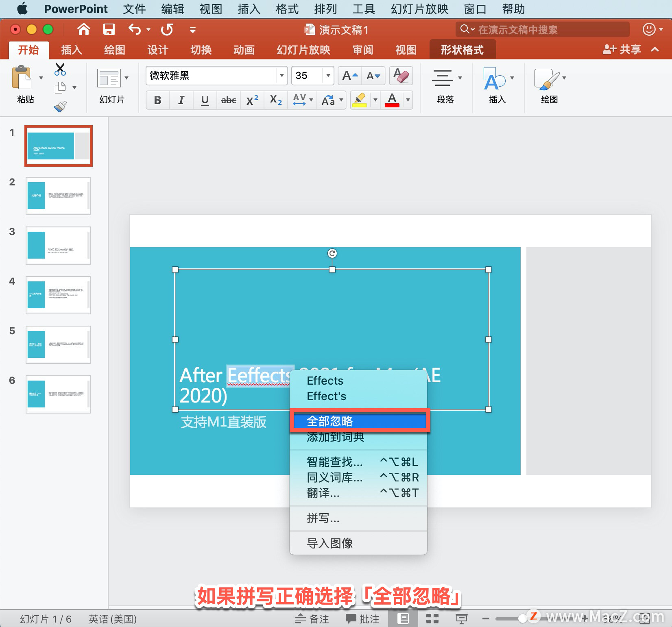The width and height of the screenshot is (672, 627).
Task: Open the 插入 text shape tools
Action: 494,78
